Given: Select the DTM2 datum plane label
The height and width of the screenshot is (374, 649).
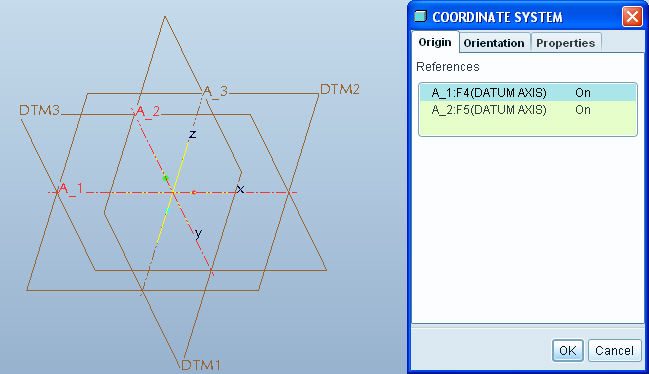Looking at the screenshot, I should click(340, 89).
